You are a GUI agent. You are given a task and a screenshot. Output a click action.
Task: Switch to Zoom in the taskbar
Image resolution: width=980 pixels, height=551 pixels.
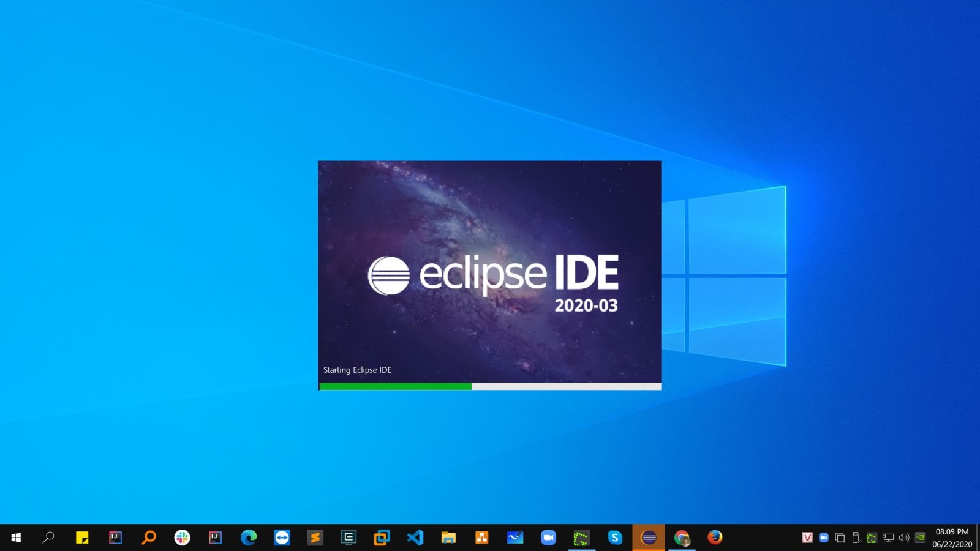[548, 538]
